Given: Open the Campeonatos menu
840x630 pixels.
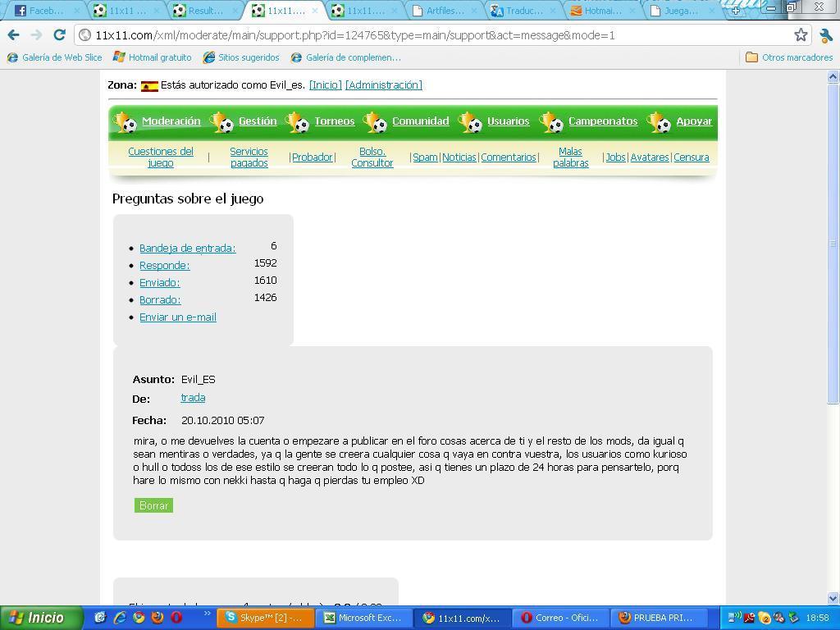Looking at the screenshot, I should [x=602, y=121].
